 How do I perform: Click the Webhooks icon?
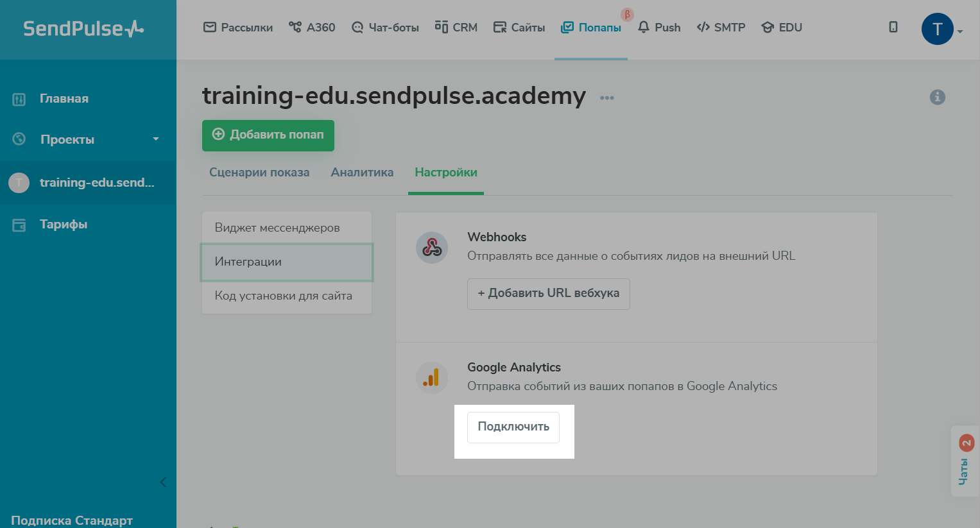tap(432, 248)
